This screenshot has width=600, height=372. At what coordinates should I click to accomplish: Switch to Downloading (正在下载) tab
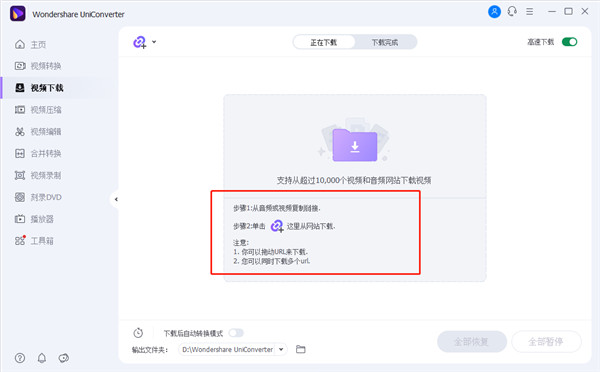324,42
